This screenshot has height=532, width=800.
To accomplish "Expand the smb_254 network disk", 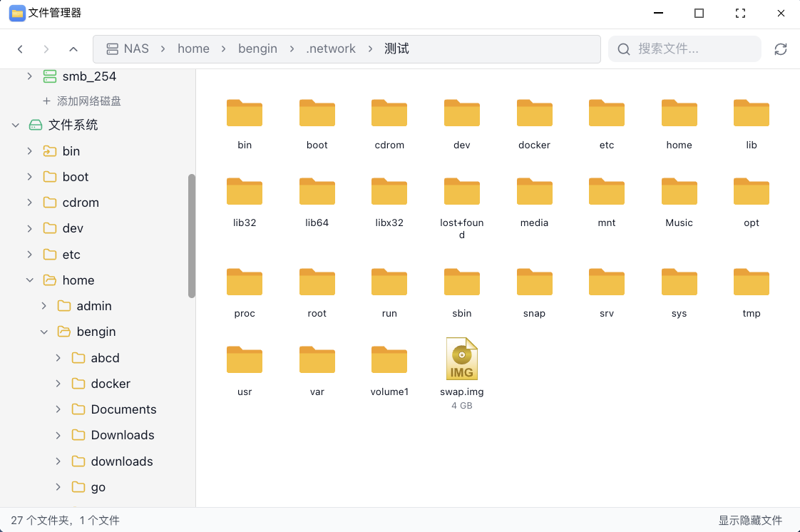I will click(29, 76).
